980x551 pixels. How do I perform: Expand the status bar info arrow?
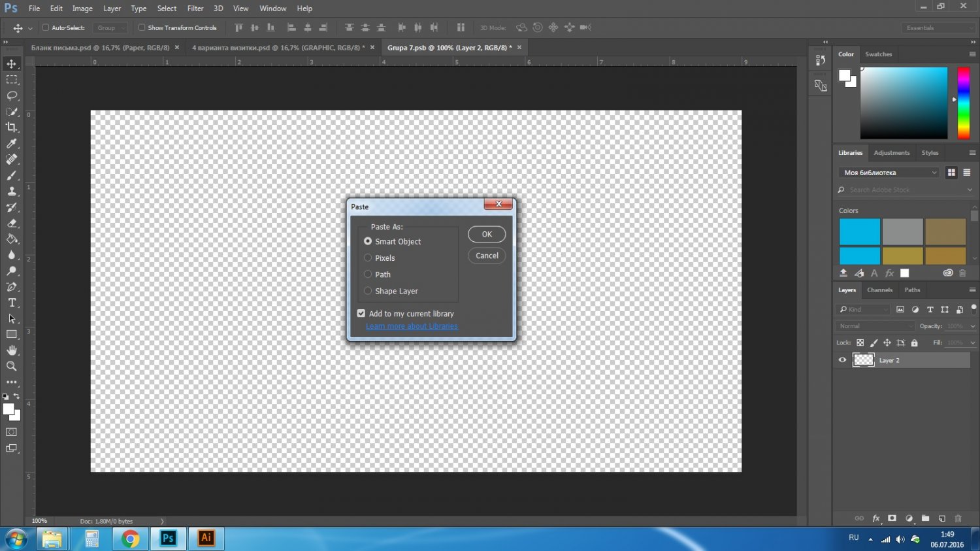[163, 521]
